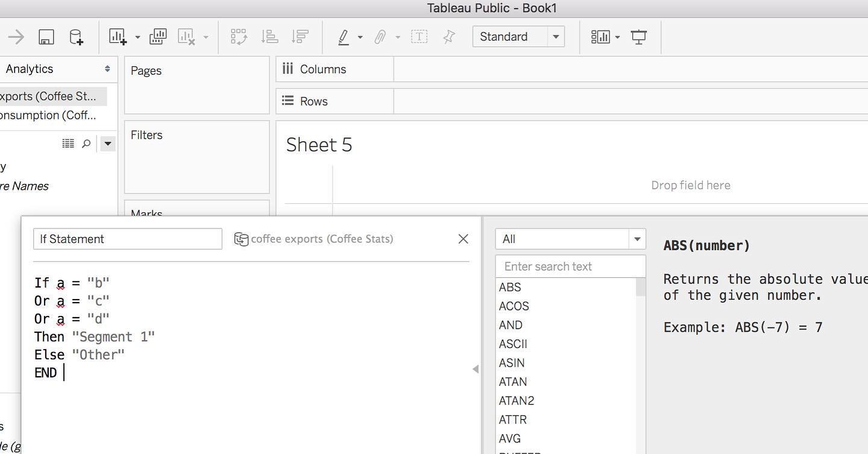Click the forward redo arrow icon
This screenshot has height=454, width=868.
[x=16, y=37]
